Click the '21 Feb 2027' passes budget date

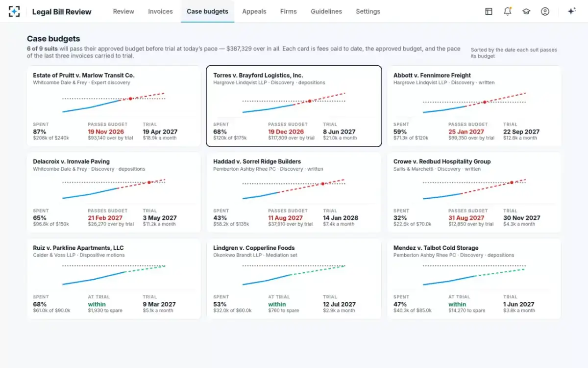105,218
